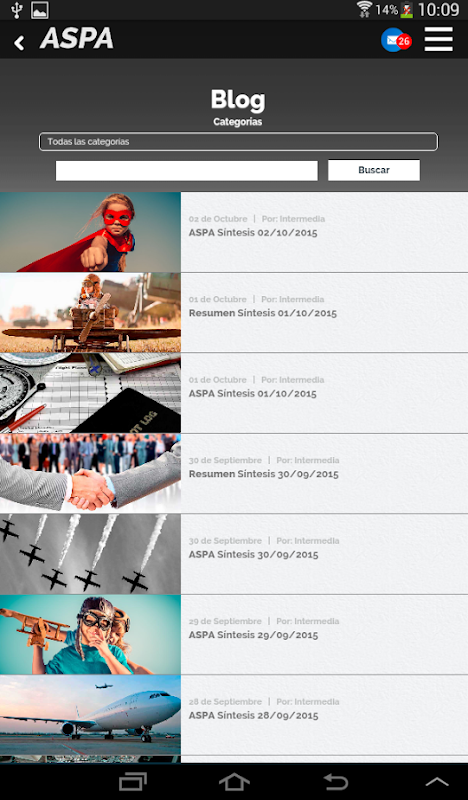Open the mail inbox with 26 badge
The width and height of the screenshot is (468, 800).
tap(396, 40)
